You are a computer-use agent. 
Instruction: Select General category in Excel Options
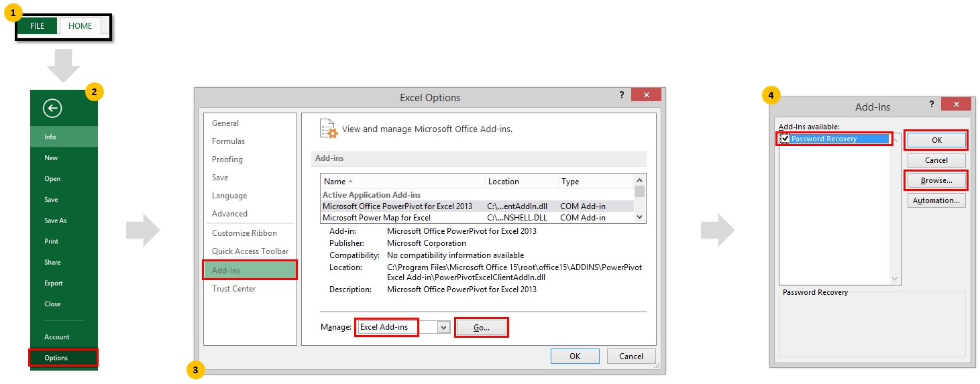[x=250, y=123]
